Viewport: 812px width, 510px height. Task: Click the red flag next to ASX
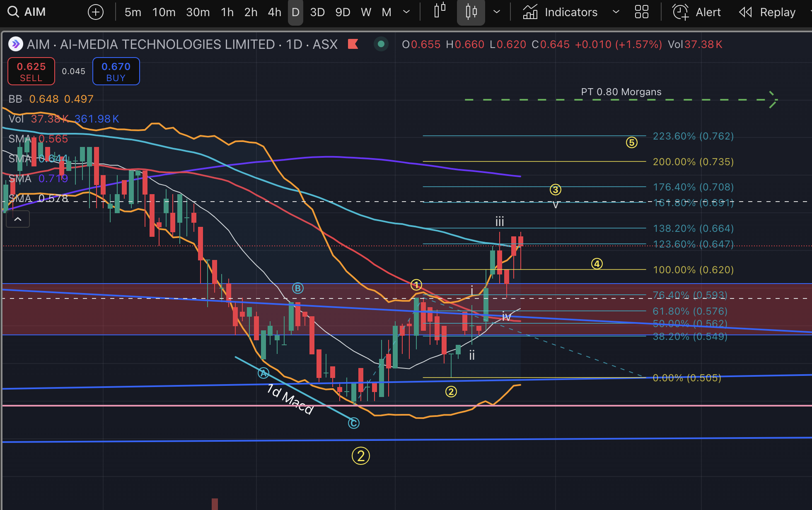pyautogui.click(x=353, y=44)
